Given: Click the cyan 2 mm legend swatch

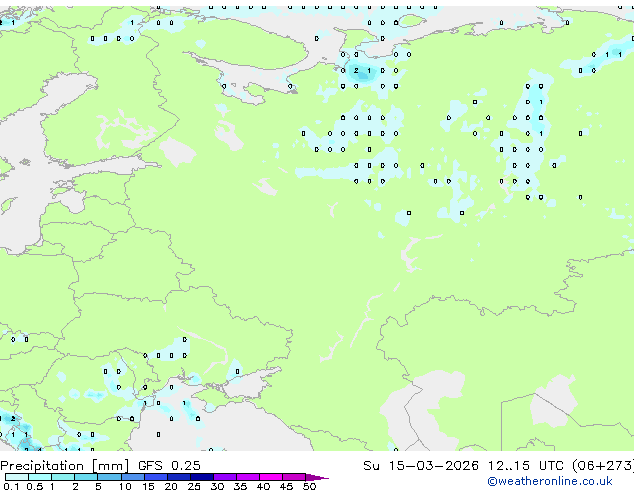Looking at the screenshot, I should [x=86, y=477].
